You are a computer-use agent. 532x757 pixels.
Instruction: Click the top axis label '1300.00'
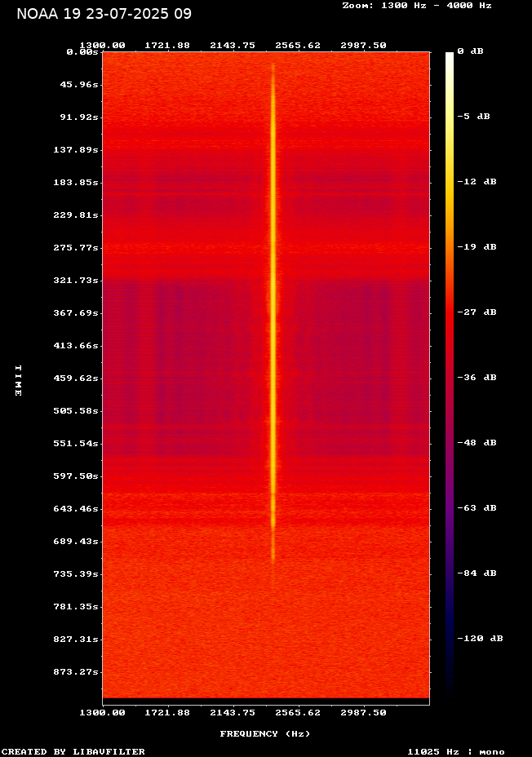tap(102, 46)
